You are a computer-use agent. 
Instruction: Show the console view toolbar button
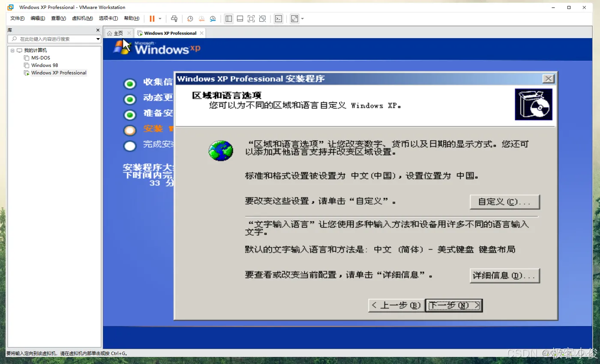(279, 18)
